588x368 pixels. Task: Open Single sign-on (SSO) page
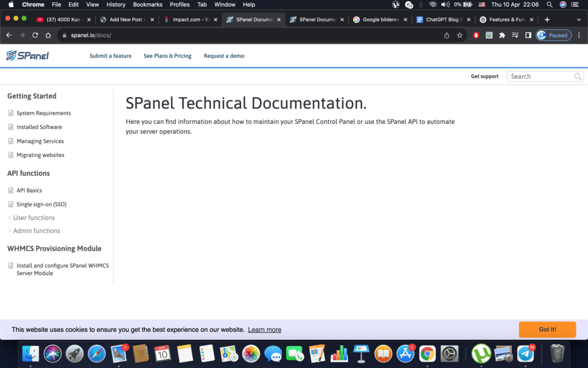point(41,204)
